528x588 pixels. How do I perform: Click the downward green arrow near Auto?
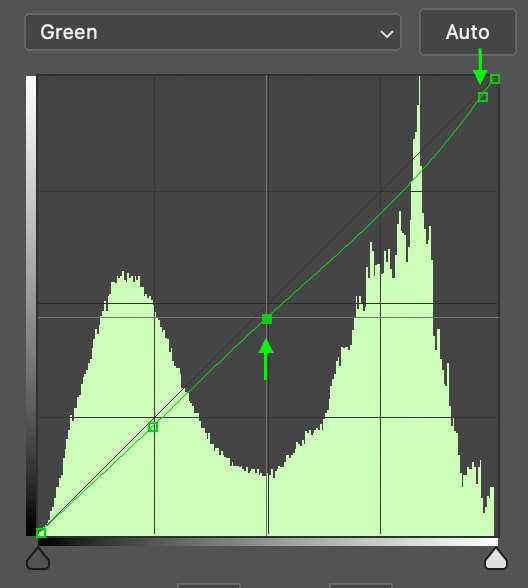[480, 66]
